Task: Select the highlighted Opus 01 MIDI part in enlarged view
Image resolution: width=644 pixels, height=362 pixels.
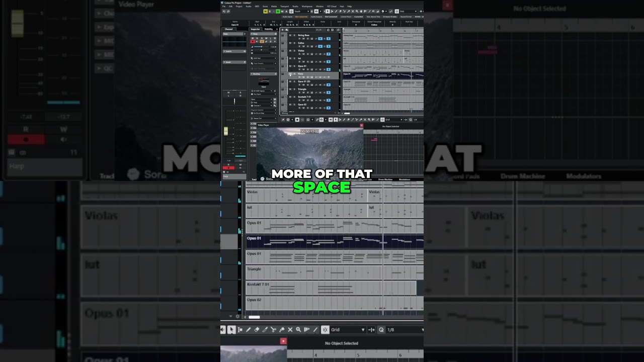Action: pos(335,241)
